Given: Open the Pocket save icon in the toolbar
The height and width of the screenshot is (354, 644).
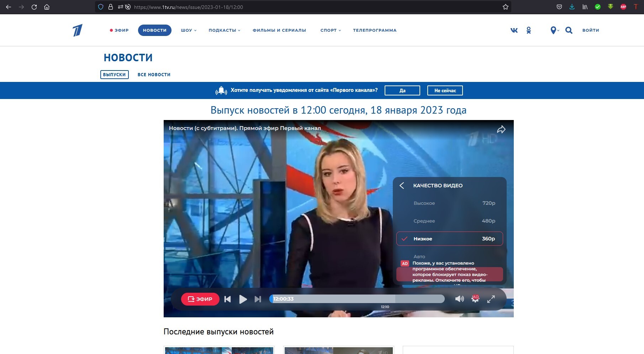Looking at the screenshot, I should [x=559, y=7].
